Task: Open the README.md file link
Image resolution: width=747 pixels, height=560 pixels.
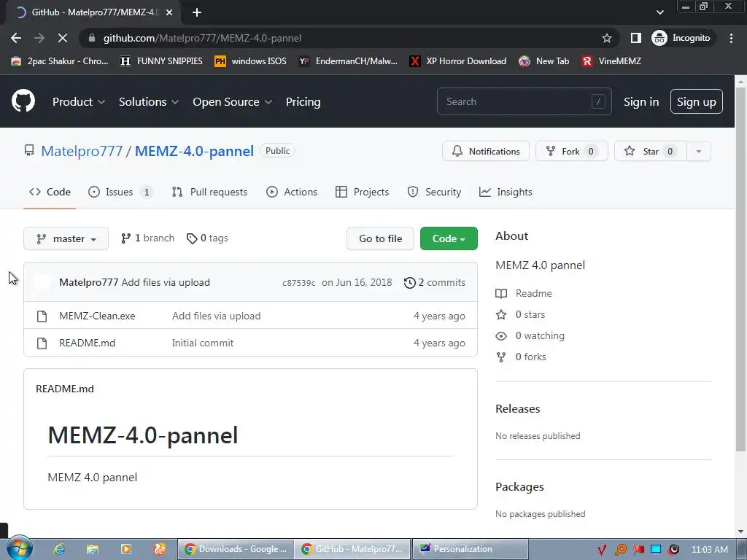Action: pyautogui.click(x=88, y=343)
